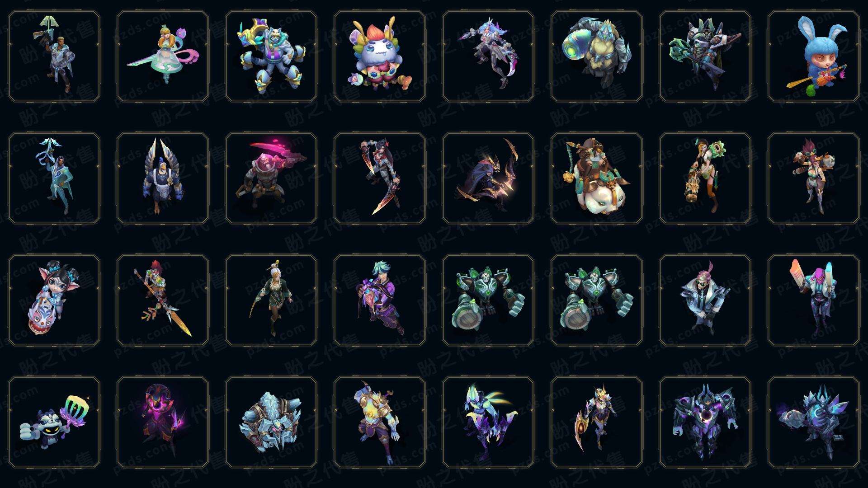Click the pink-haired figure holding glowing crystal blades
Screen dimensions: 868x488
pyautogui.click(x=813, y=300)
